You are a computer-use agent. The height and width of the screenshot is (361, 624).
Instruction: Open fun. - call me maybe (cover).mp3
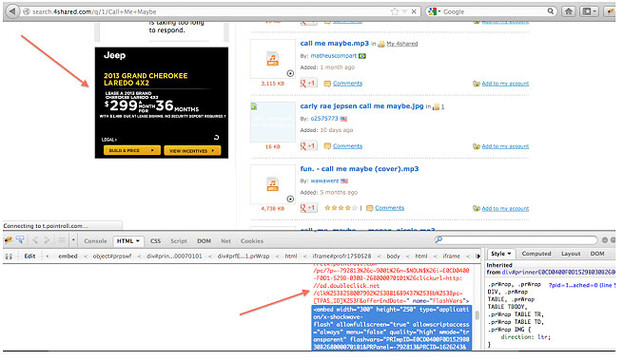(359, 169)
